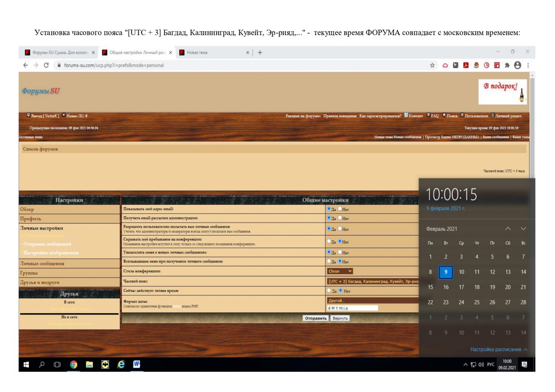Open the Chrome extensions puzzle icon
Viewport: 555px width, 392px height.
[507, 65]
